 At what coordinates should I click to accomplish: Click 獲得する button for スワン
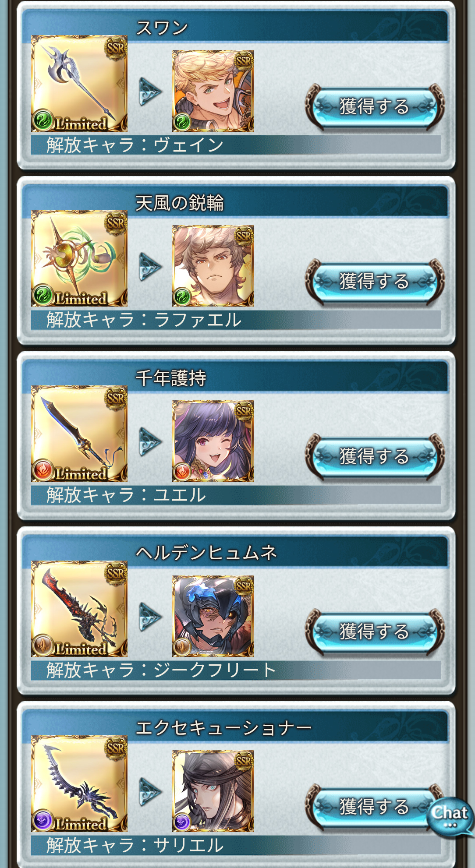[x=375, y=106]
